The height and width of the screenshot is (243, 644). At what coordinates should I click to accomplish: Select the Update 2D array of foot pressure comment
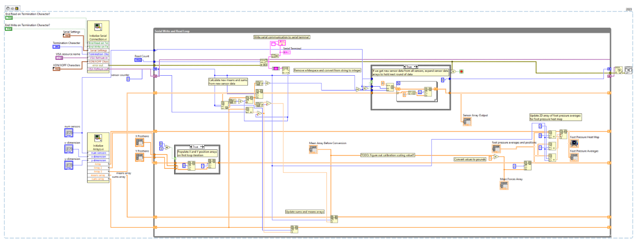555,117
